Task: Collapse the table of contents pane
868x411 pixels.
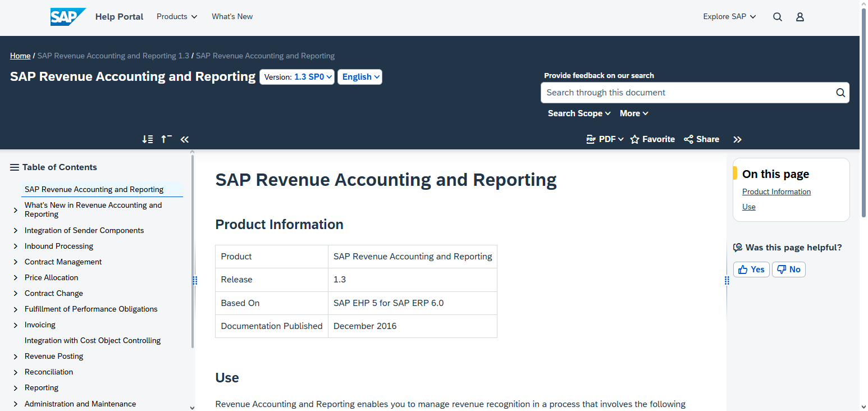Action: coord(185,139)
